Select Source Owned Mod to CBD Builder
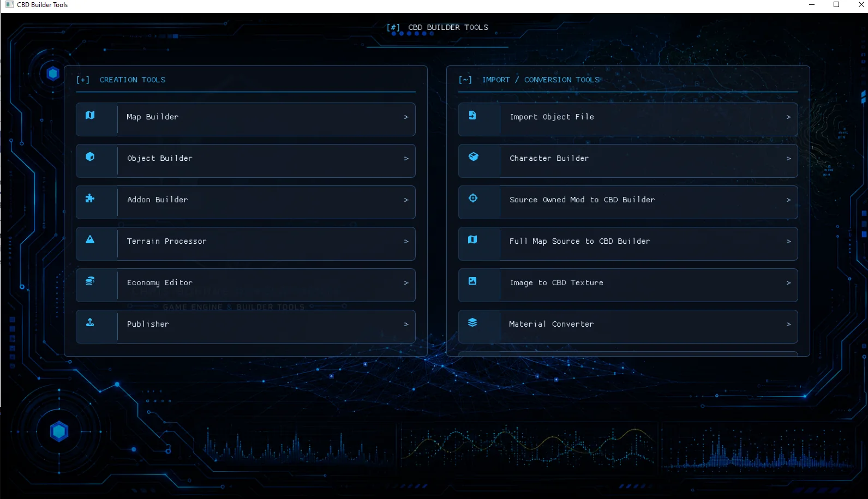 [628, 202]
